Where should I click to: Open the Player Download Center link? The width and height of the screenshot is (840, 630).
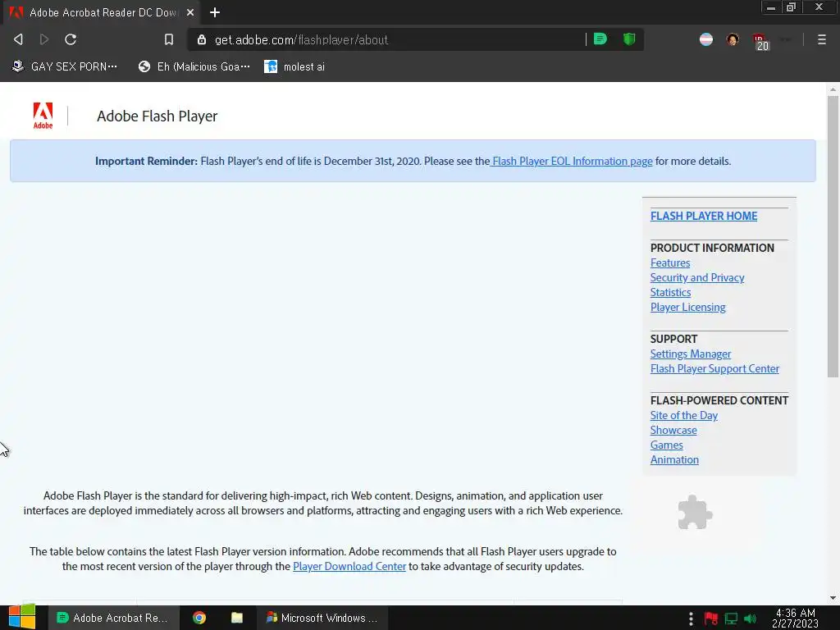[x=349, y=566]
